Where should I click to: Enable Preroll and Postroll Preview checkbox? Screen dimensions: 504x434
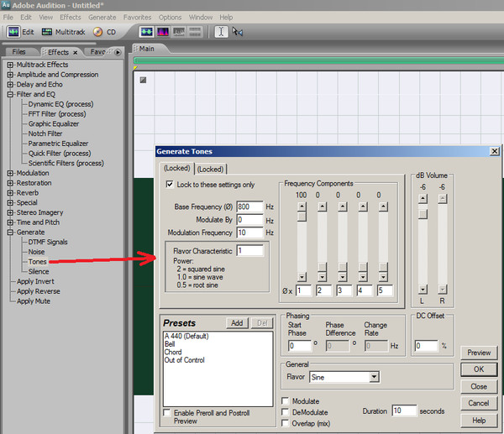[167, 412]
